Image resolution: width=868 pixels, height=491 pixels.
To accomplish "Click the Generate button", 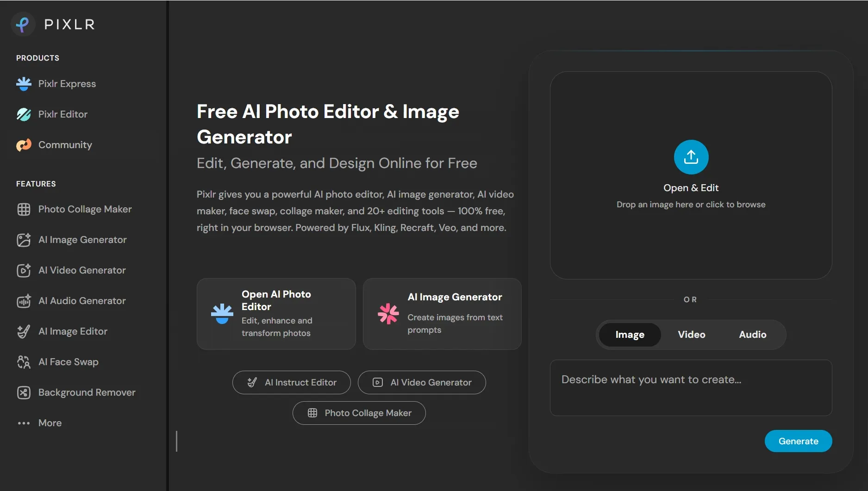I will click(x=798, y=441).
